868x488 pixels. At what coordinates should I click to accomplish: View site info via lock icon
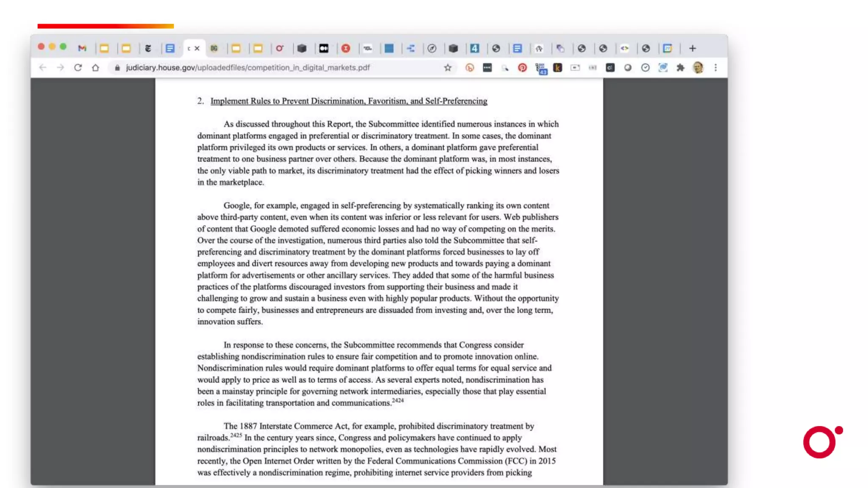point(117,68)
